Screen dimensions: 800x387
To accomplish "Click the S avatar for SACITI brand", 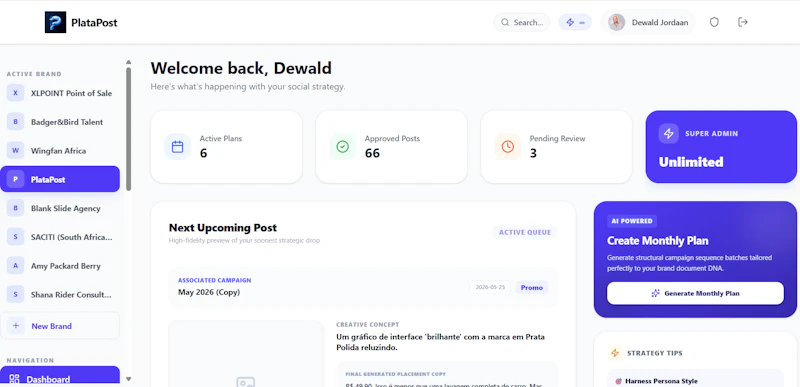I will pos(15,237).
